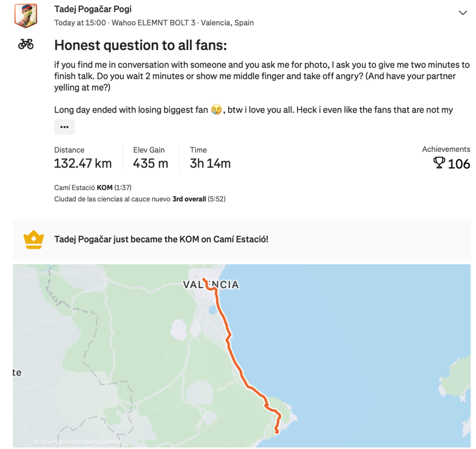Click the bike ride activity icon
The width and height of the screenshot is (476, 449).
point(26,44)
